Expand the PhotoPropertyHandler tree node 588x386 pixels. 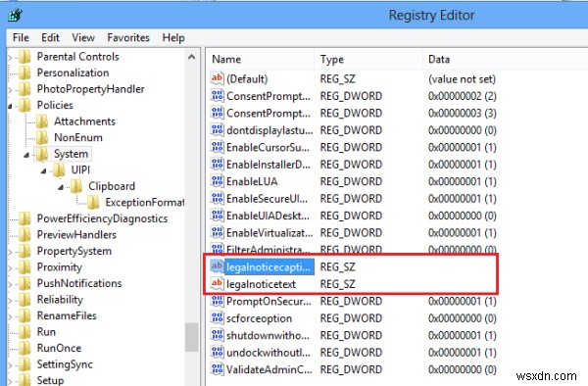[10, 90]
